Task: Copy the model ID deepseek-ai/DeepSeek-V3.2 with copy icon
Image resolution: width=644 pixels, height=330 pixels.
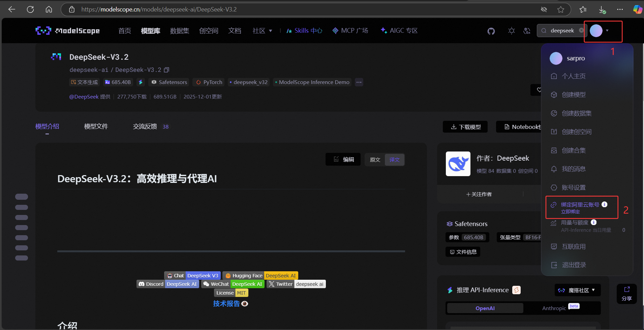Action: [x=166, y=70]
